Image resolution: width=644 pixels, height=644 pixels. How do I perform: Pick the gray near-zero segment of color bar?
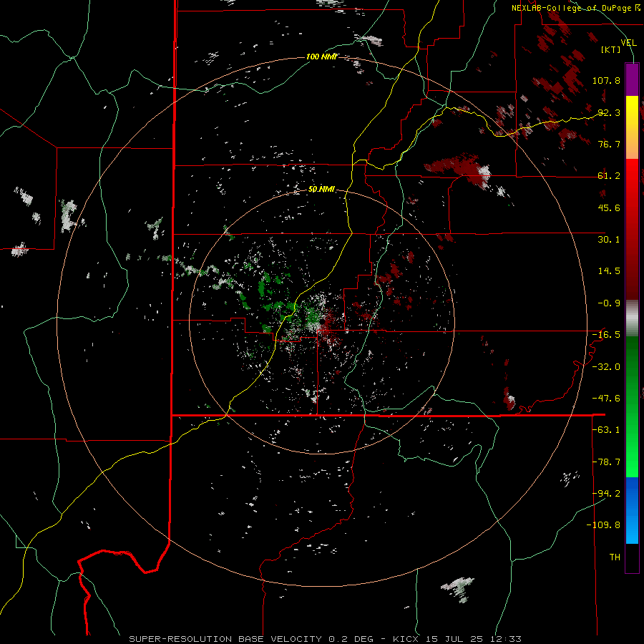coord(632,318)
